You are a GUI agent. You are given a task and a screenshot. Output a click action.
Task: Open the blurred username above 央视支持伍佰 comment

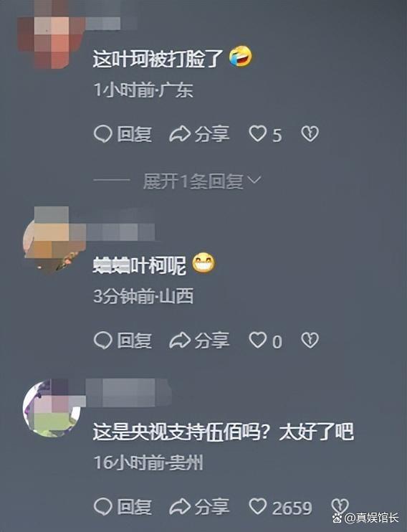pos(128,393)
